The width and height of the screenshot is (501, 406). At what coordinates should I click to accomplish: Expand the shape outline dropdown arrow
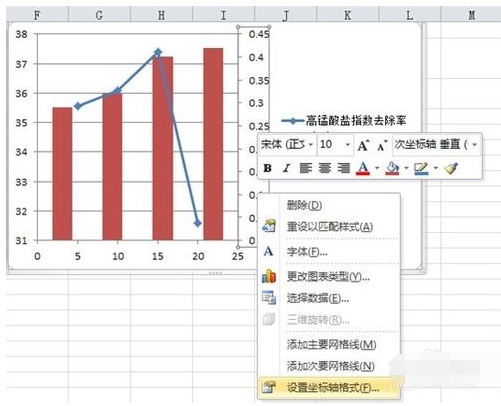click(435, 168)
